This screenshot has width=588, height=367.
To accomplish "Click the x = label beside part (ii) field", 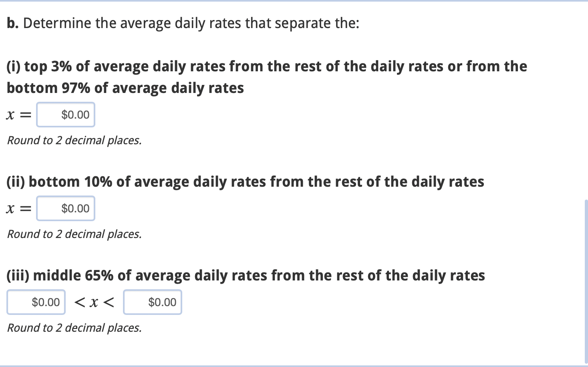I will click(18, 208).
